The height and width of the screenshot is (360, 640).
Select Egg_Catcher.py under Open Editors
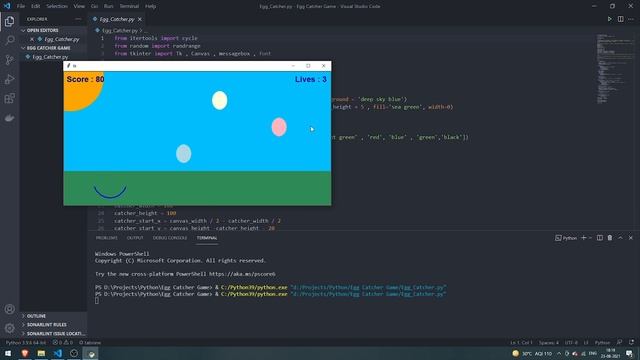coord(62,39)
